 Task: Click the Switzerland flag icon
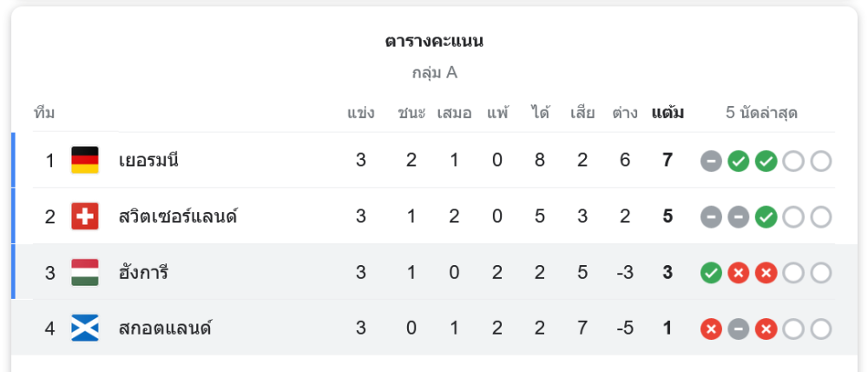84,216
